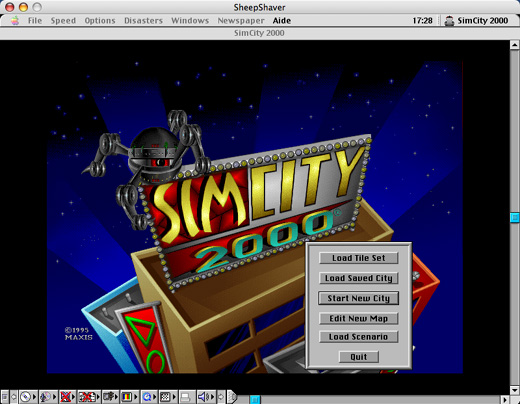Click the Edit New Map button
This screenshot has width=520, height=404.
coord(359,318)
